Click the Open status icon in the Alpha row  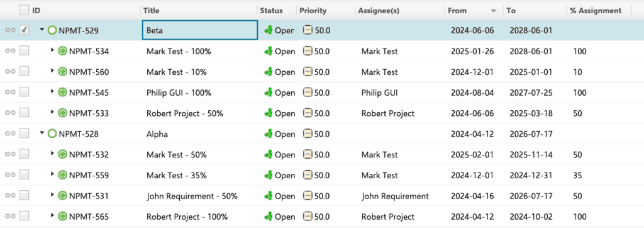(x=269, y=134)
